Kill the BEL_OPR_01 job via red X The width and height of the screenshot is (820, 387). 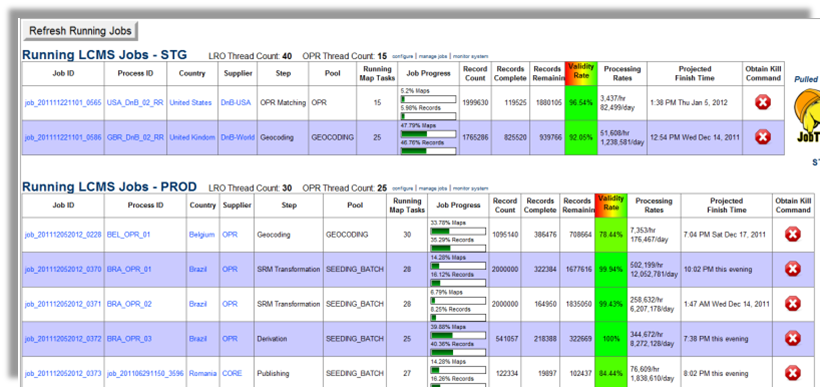[x=793, y=234]
